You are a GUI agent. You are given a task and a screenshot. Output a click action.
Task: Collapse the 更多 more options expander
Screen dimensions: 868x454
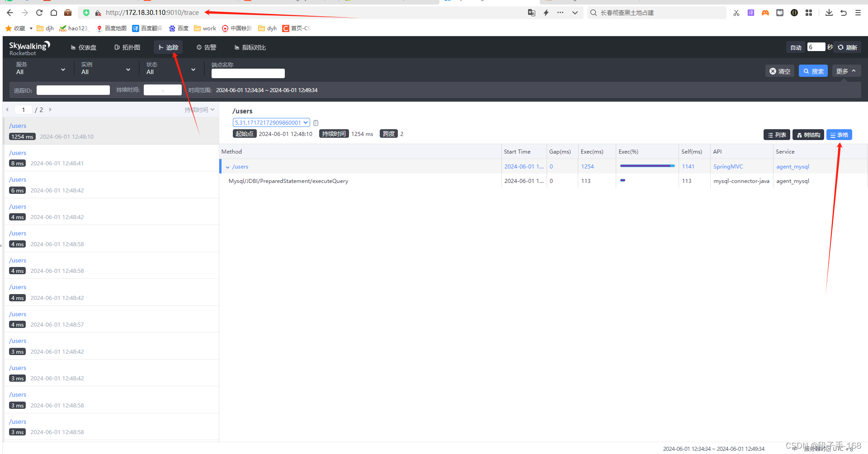(846, 71)
